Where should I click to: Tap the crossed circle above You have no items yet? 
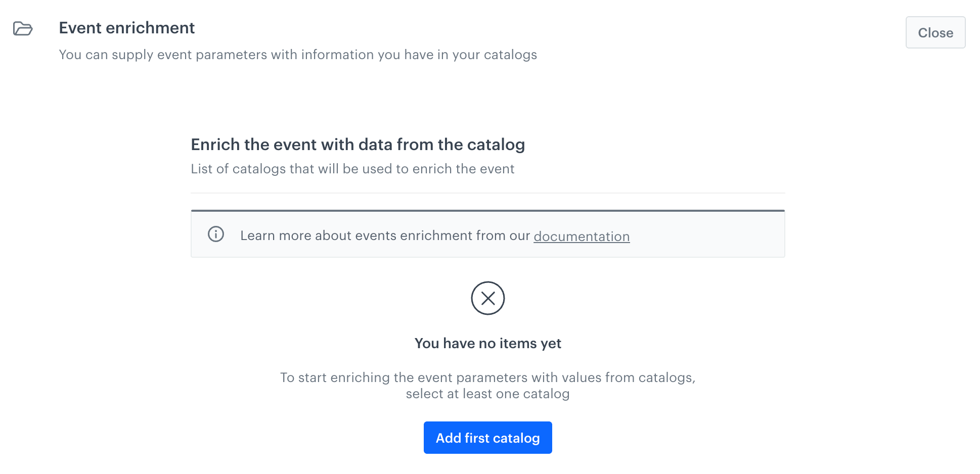pos(487,298)
